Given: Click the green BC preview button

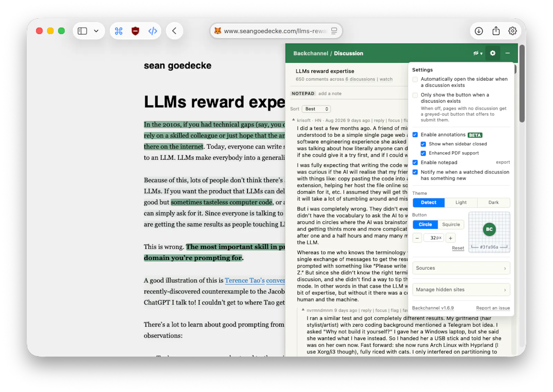Looking at the screenshot, I should 489,230.
